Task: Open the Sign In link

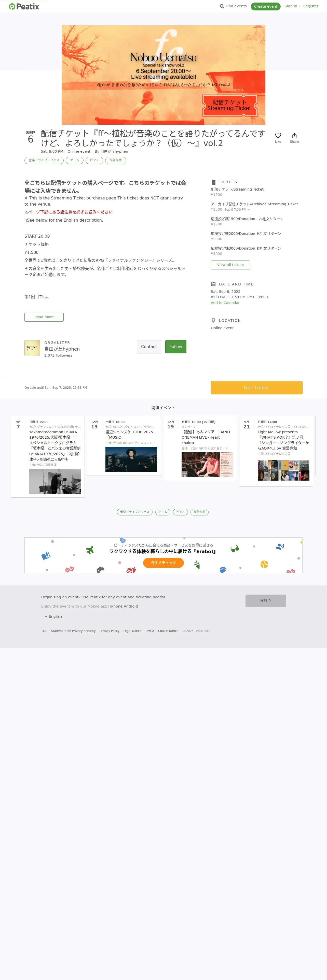Action: click(x=291, y=6)
